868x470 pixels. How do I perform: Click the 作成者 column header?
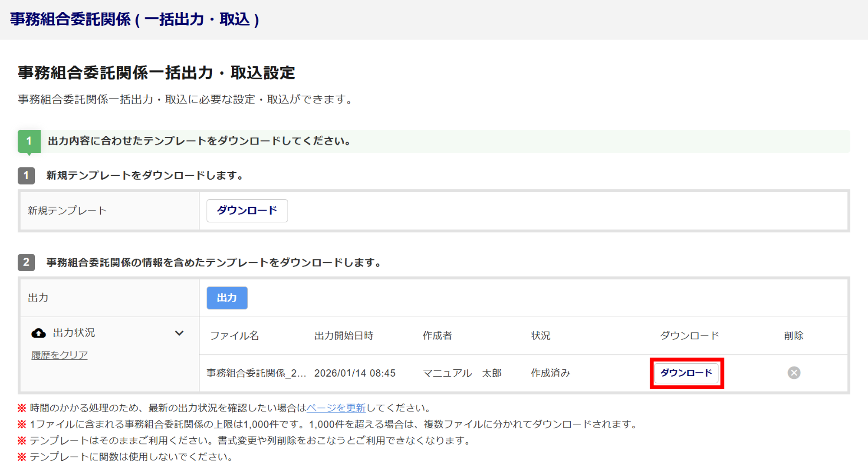pos(437,335)
